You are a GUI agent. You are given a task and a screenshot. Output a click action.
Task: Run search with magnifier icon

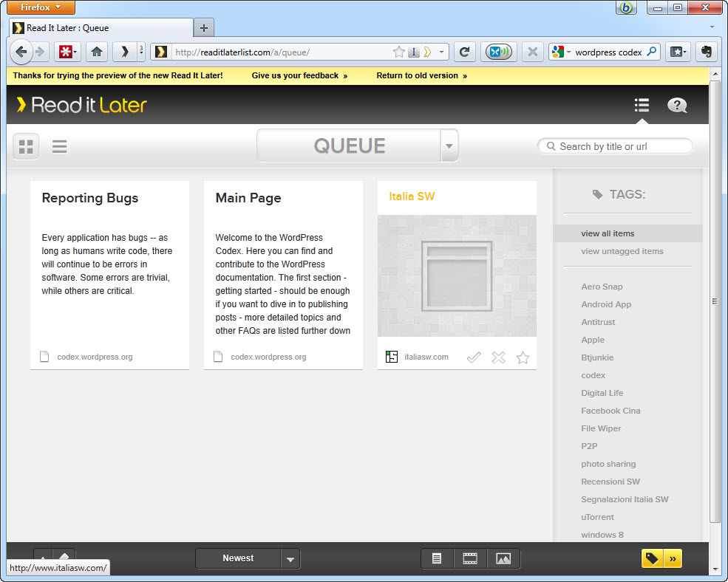[x=652, y=52]
